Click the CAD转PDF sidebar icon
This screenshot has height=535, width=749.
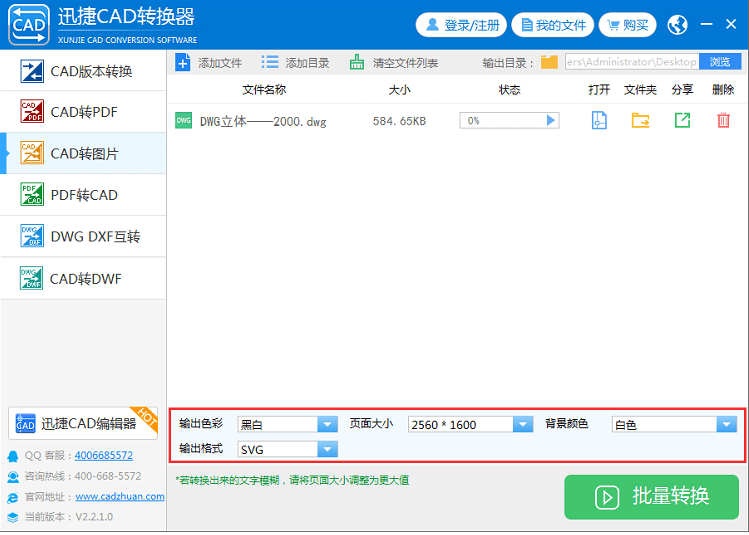(x=32, y=111)
